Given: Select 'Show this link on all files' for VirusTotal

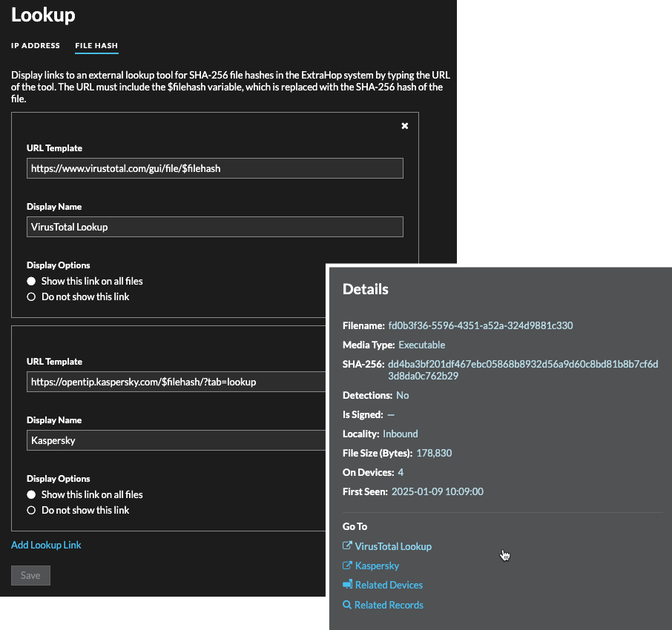Looking at the screenshot, I should (31, 281).
